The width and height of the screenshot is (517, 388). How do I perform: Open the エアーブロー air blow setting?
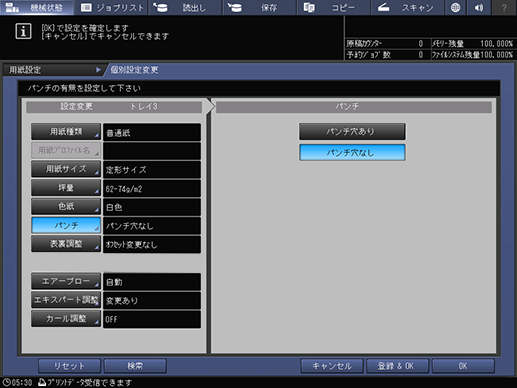pos(66,281)
